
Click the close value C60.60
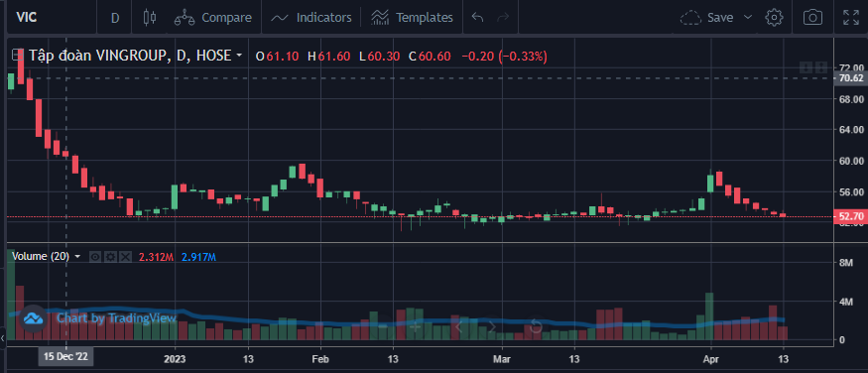coord(430,56)
